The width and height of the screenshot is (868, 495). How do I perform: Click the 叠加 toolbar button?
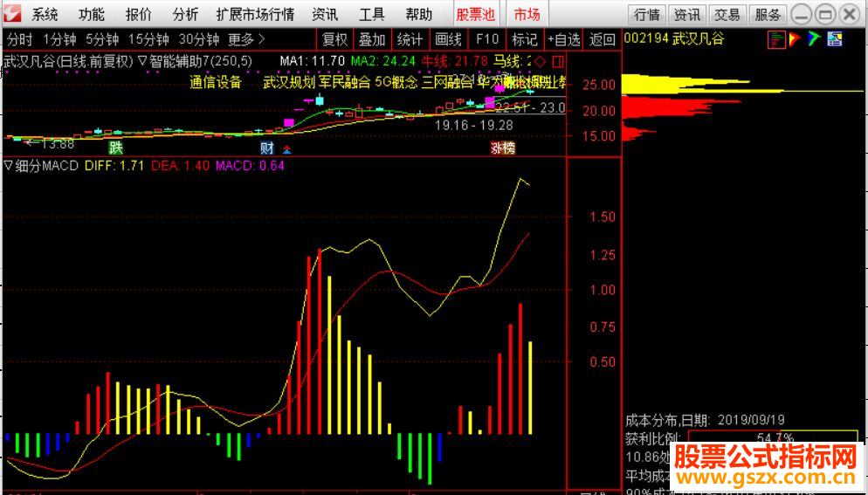tap(372, 40)
